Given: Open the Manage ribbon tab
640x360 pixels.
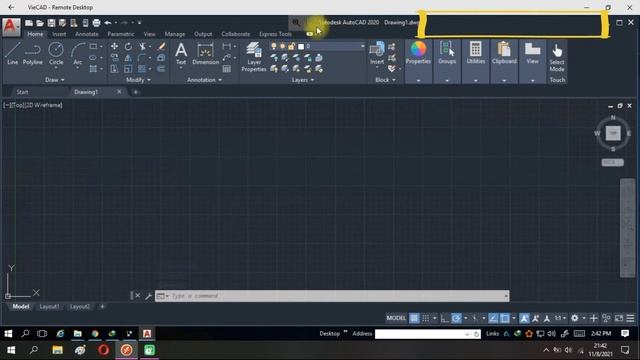Looking at the screenshot, I should (x=175, y=34).
